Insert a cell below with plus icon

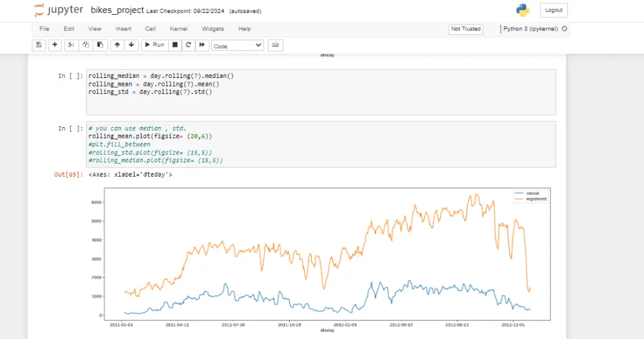55,45
